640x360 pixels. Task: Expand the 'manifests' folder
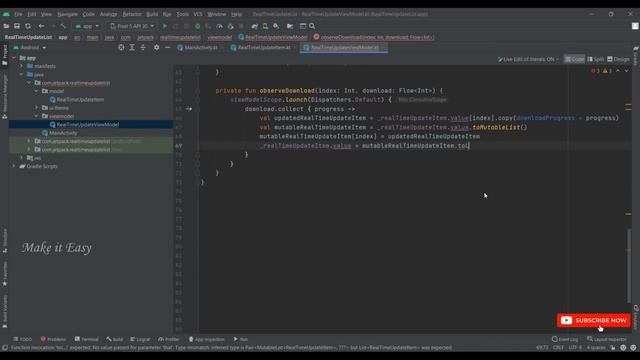click(22, 66)
